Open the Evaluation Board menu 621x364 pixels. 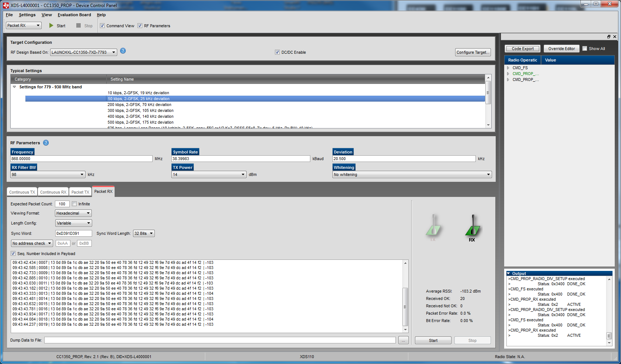(74, 15)
